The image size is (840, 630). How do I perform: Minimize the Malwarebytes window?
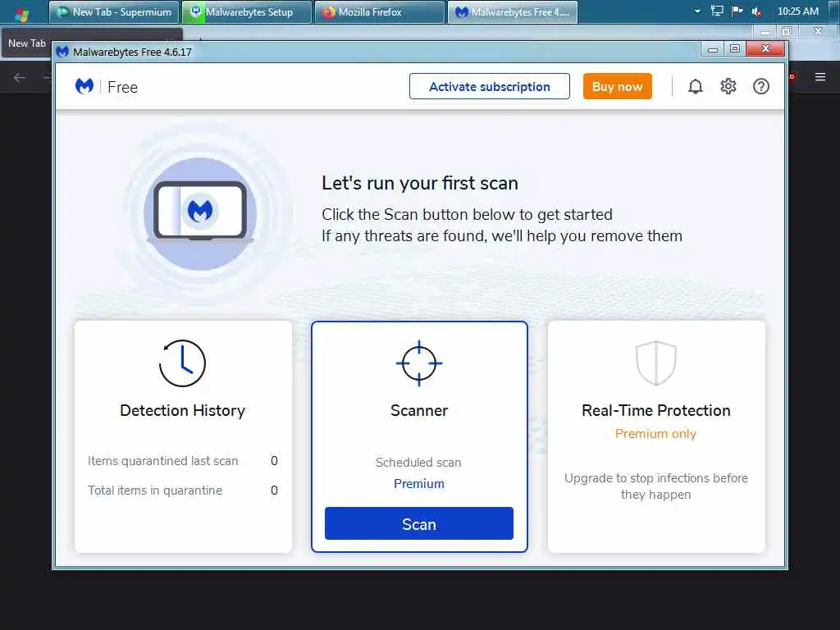point(713,49)
